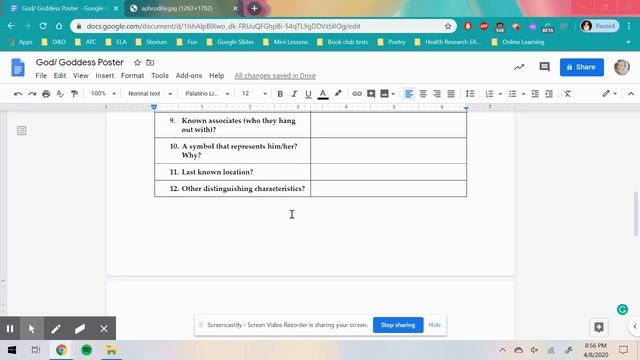Show side panel using arrow
The image size is (640, 360).
coord(635,326)
